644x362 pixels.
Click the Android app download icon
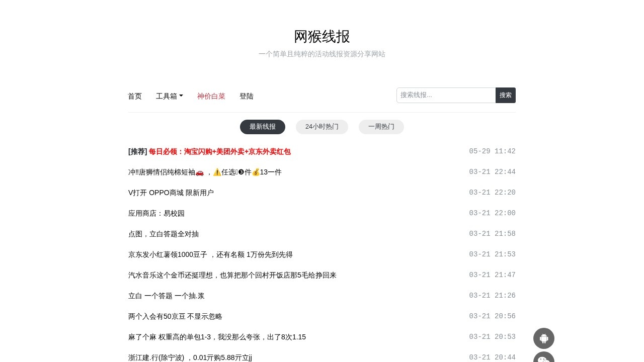click(x=544, y=338)
